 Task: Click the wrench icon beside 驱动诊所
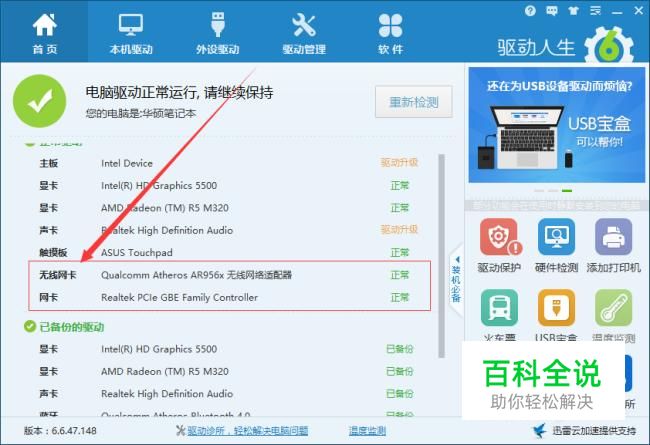click(180, 431)
